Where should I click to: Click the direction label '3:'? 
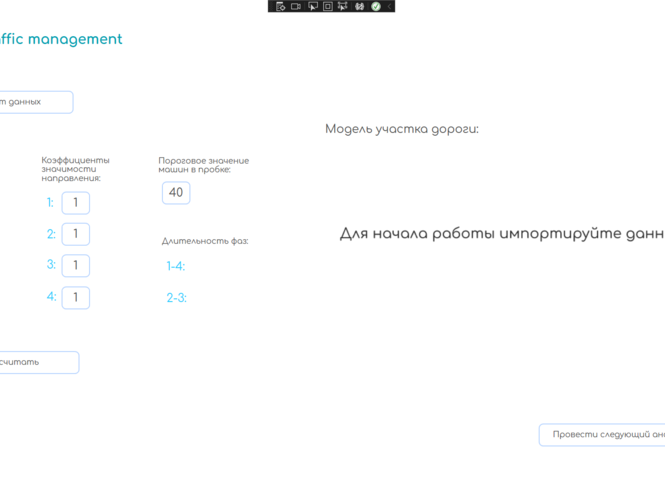point(51,265)
